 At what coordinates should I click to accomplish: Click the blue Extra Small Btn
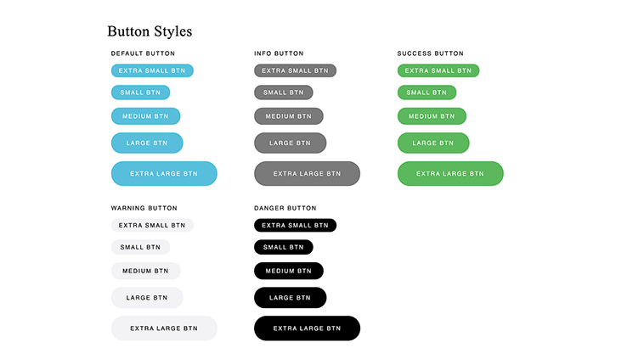point(152,70)
